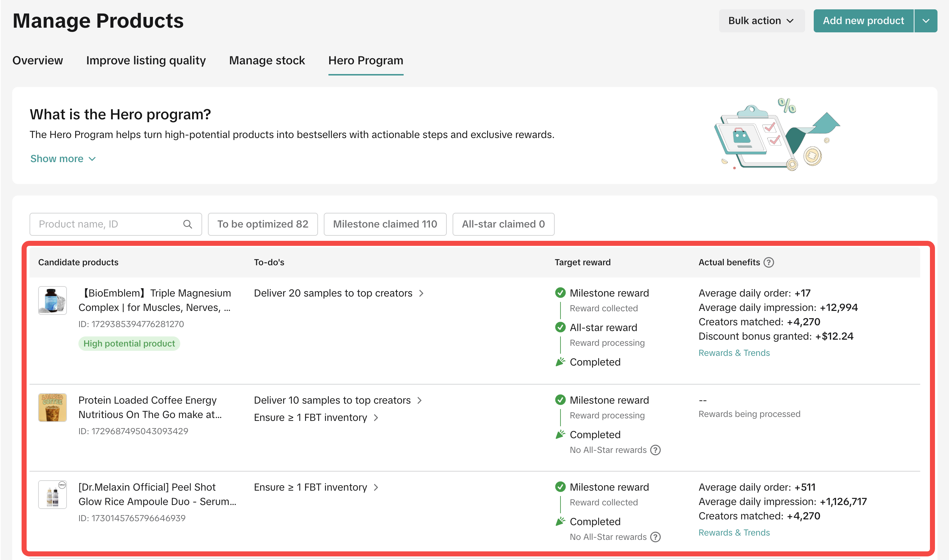The width and height of the screenshot is (949, 560).
Task: Open the Bulk action dropdown
Action: (x=761, y=21)
